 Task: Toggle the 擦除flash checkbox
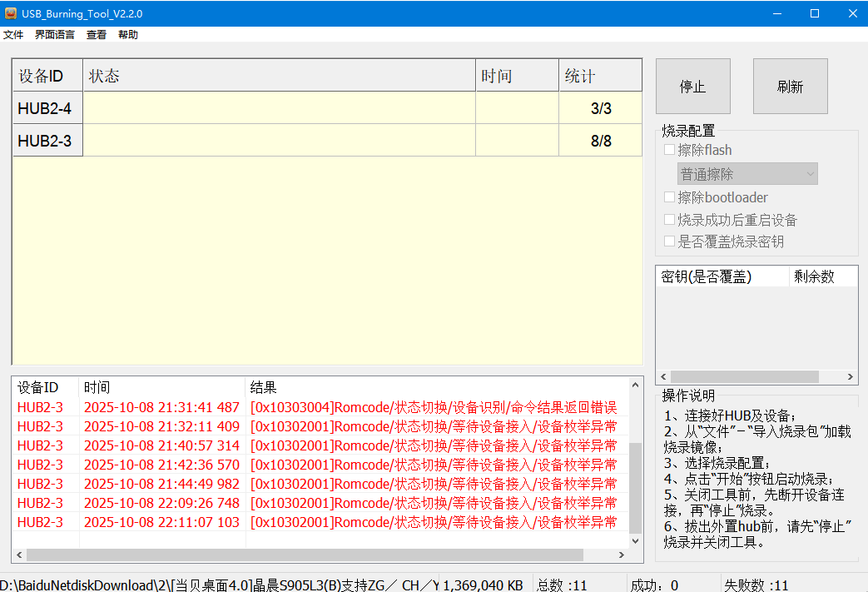coord(669,150)
